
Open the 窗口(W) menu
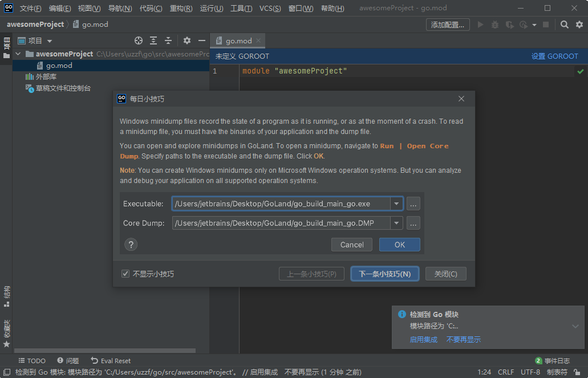(x=301, y=8)
